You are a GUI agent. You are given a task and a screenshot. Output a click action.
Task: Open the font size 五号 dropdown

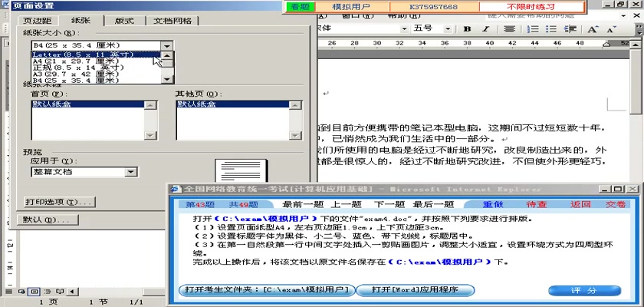[448, 28]
